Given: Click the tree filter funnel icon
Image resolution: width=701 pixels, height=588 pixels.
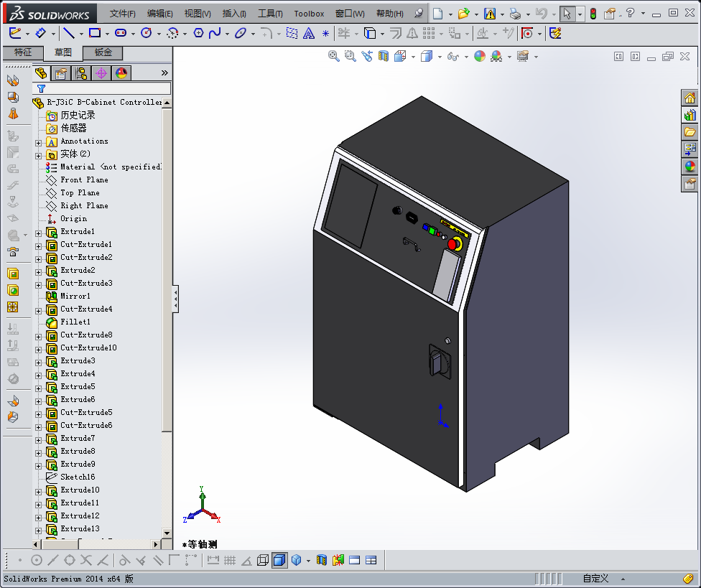Looking at the screenshot, I should (41, 88).
